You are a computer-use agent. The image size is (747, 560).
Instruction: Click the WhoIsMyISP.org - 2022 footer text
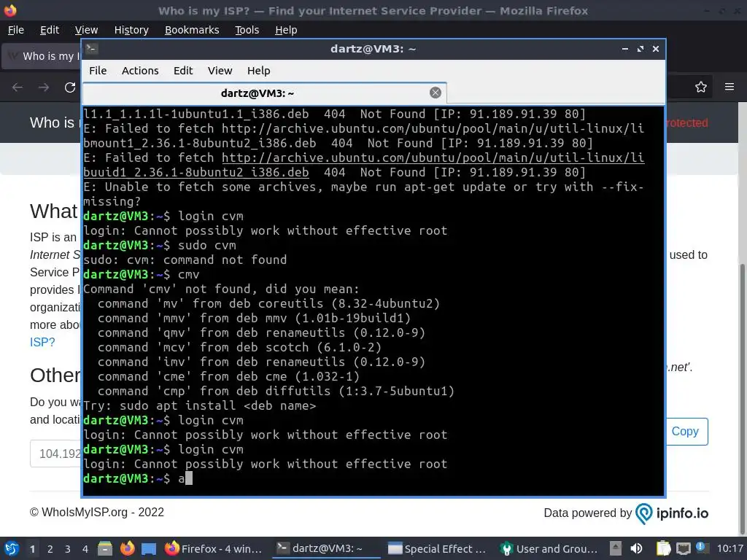pos(97,513)
